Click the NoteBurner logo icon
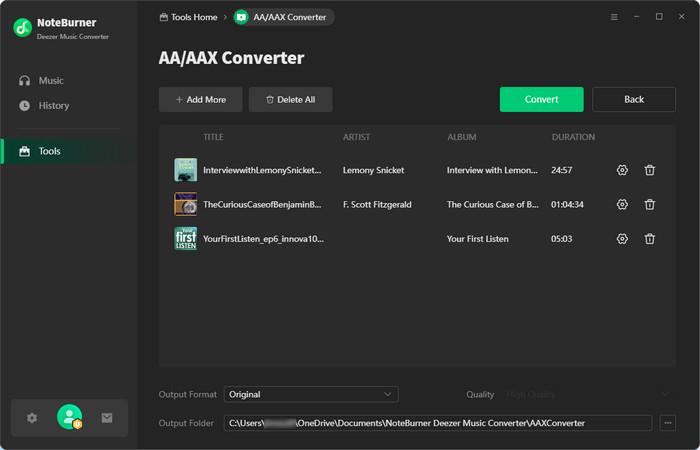 pos(22,28)
